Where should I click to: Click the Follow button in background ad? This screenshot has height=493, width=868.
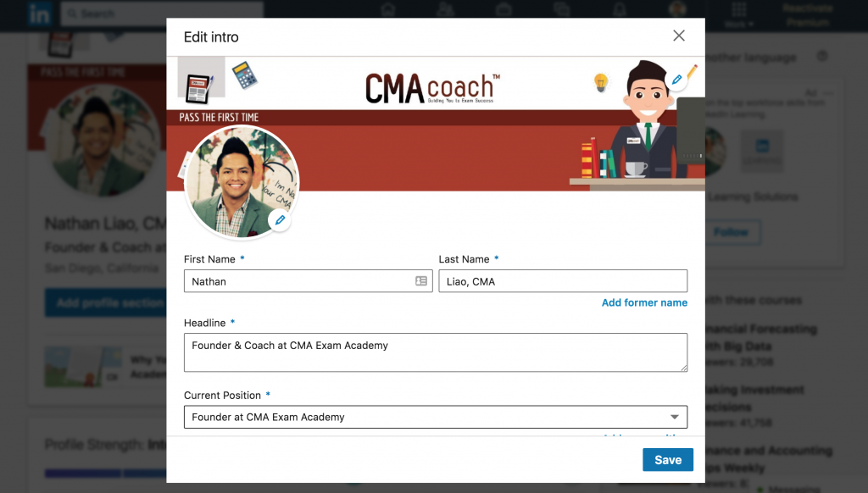(732, 232)
